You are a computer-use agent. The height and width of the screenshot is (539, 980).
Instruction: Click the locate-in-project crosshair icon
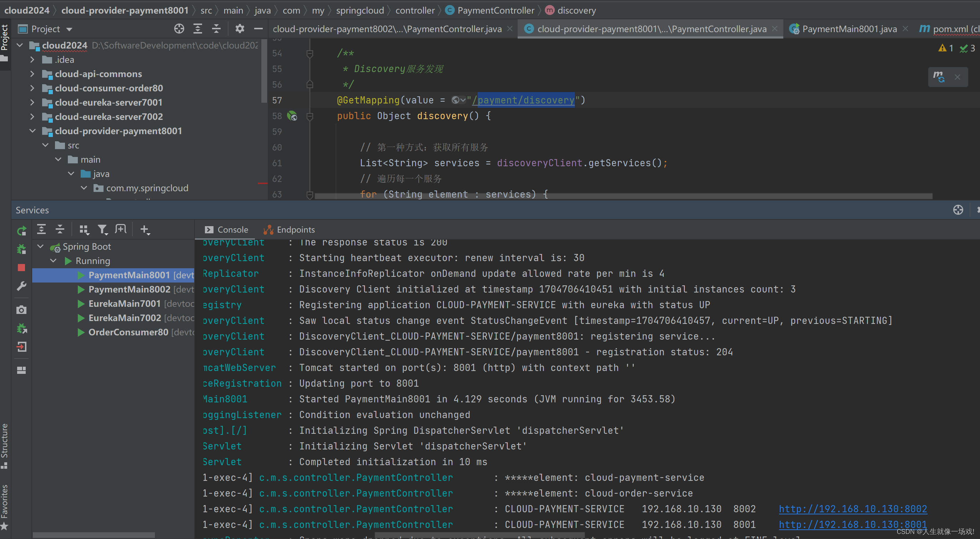(179, 29)
